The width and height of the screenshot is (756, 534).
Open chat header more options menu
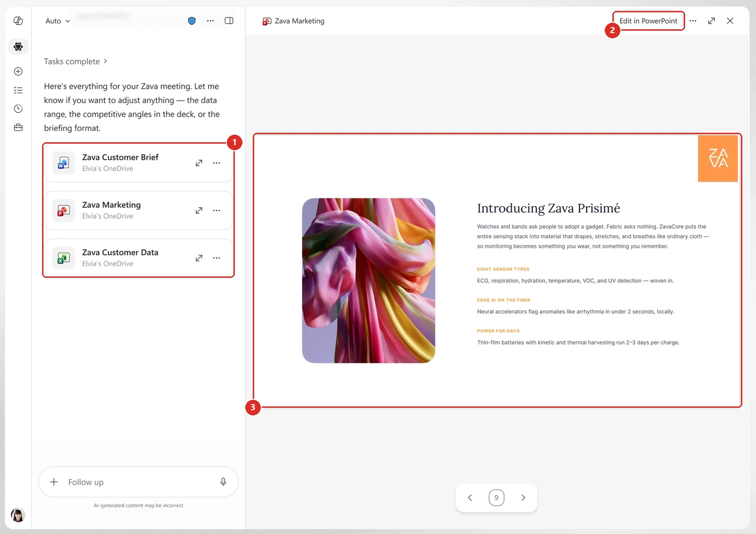coord(210,21)
